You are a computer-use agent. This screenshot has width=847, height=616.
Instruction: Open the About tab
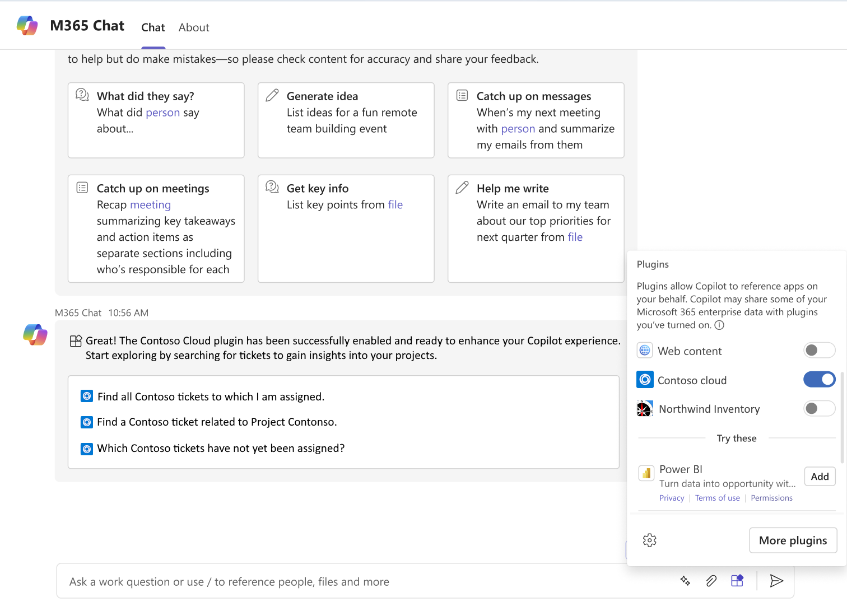coord(194,27)
